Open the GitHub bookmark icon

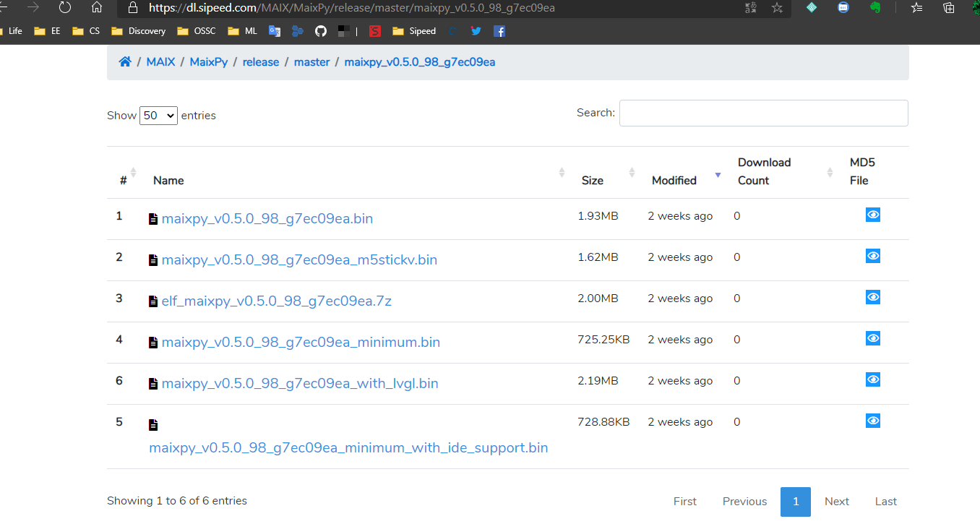(321, 31)
